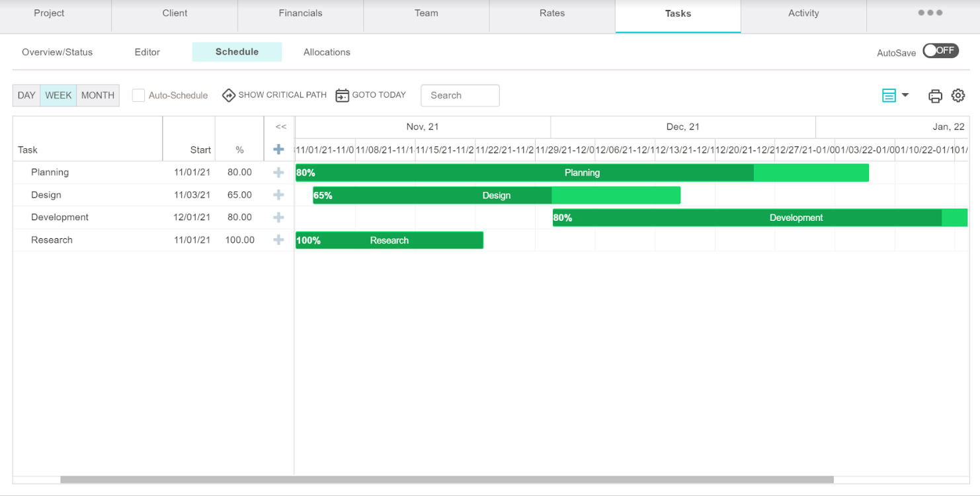Image resolution: width=980 pixels, height=496 pixels.
Task: Click the plus icon in the Research row
Action: click(x=278, y=240)
